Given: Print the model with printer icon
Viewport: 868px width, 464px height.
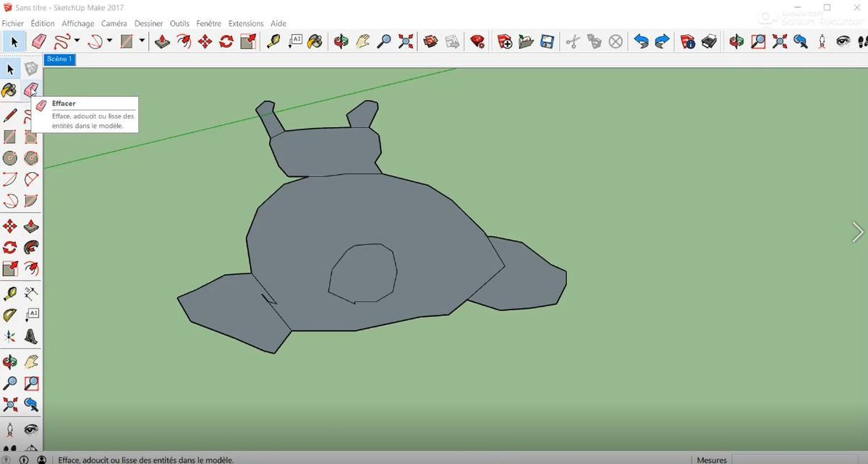Looking at the screenshot, I should click(710, 41).
